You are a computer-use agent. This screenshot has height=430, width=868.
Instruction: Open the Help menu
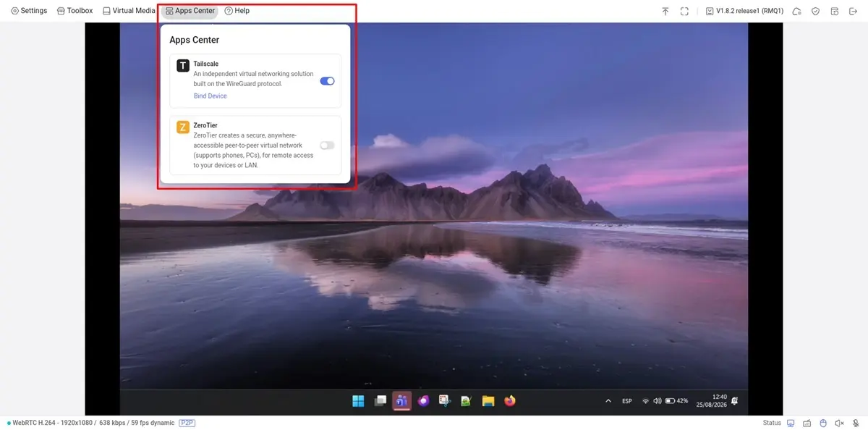237,11
